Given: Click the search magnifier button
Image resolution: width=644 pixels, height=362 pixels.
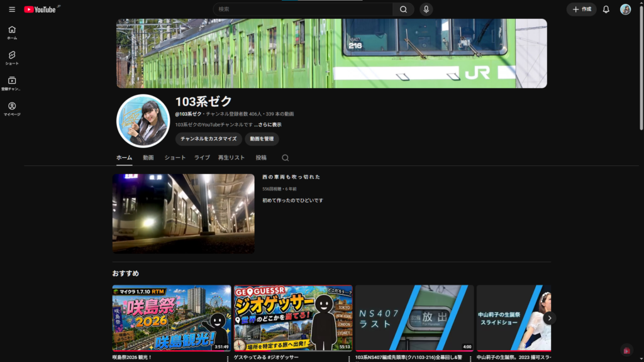Looking at the screenshot, I should (403, 9).
